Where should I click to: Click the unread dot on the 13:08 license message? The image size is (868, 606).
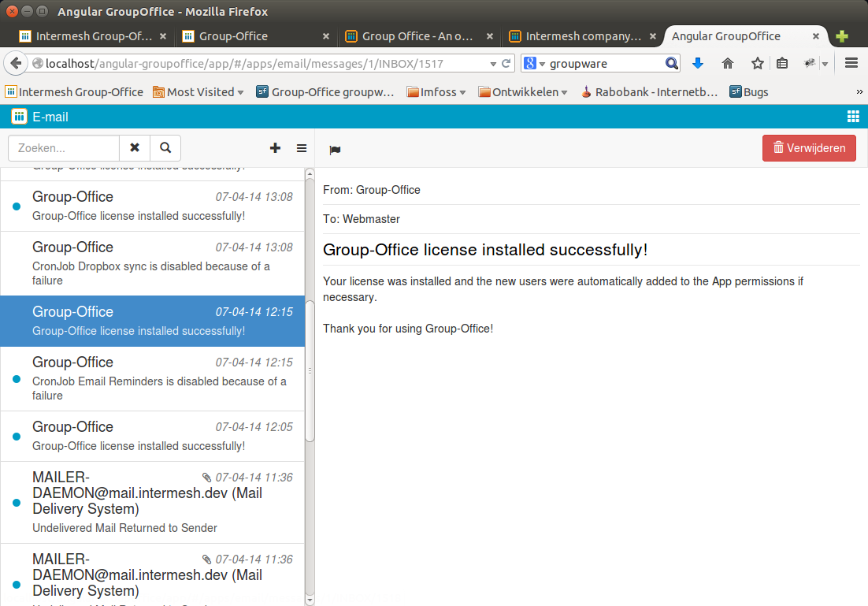coord(17,206)
